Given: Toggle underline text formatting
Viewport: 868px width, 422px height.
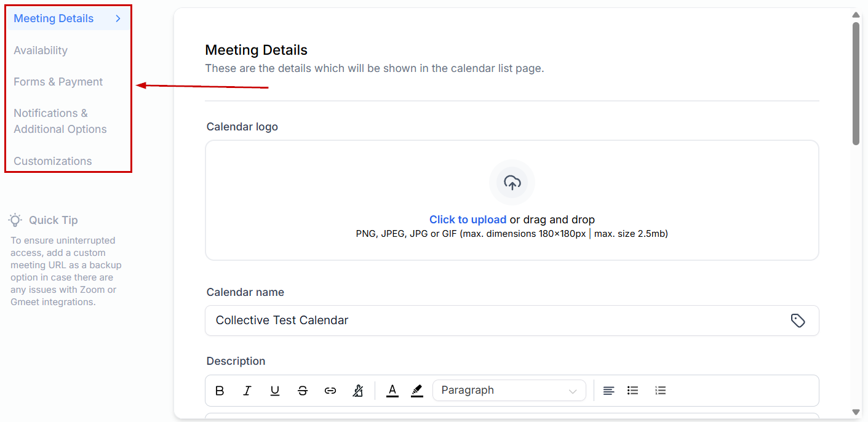Looking at the screenshot, I should [x=275, y=391].
